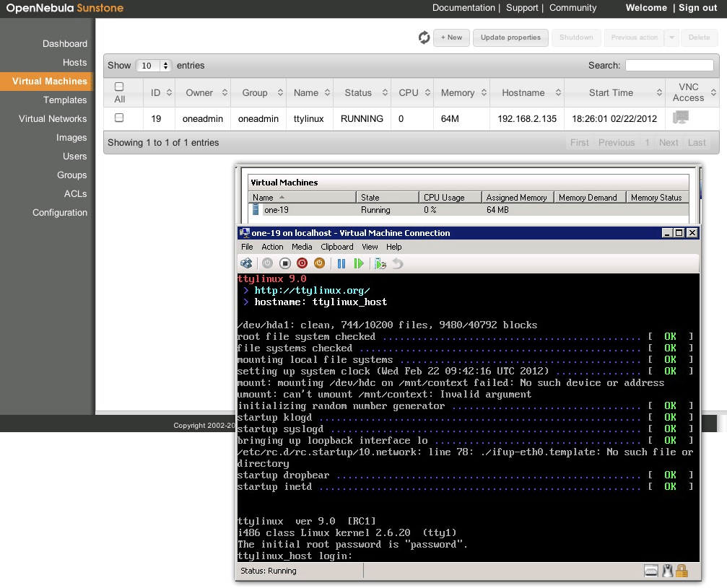Click the green Reset play icon in VM toolbar
The image size is (727, 588).
point(358,263)
